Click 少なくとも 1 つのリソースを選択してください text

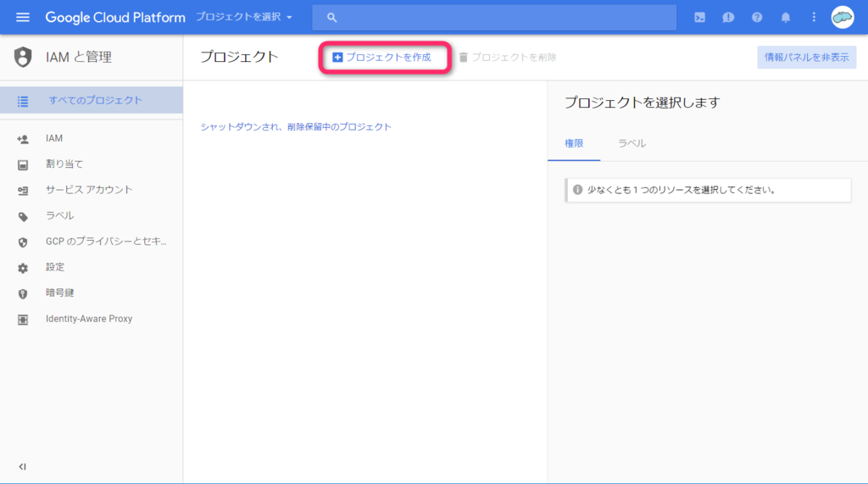coord(682,190)
